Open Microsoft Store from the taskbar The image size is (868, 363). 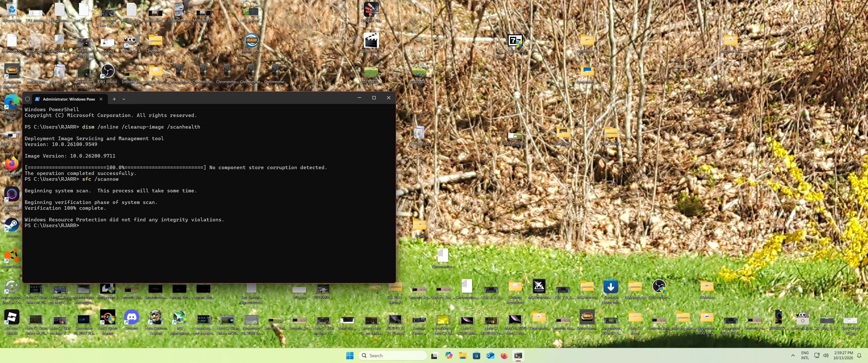click(x=476, y=356)
